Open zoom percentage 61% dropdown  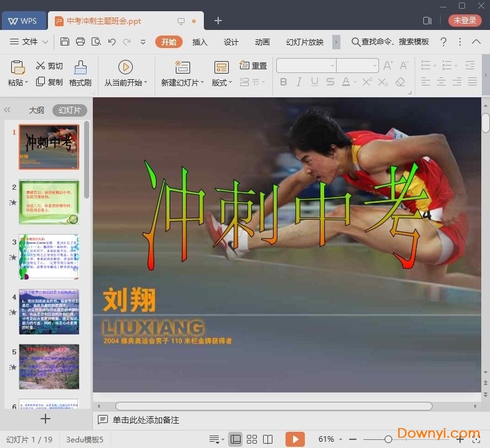(340, 439)
